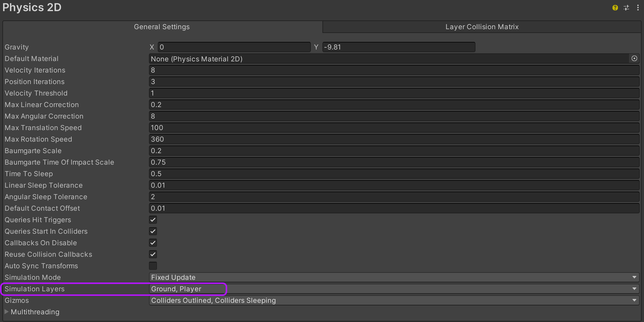Edit the Max Translation Speed value
644x322 pixels.
[394, 128]
